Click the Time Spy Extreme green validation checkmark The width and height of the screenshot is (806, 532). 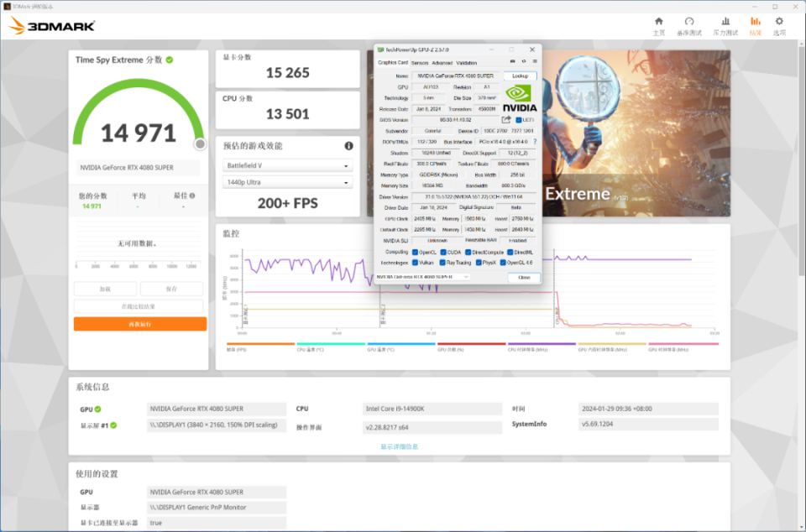pos(170,60)
